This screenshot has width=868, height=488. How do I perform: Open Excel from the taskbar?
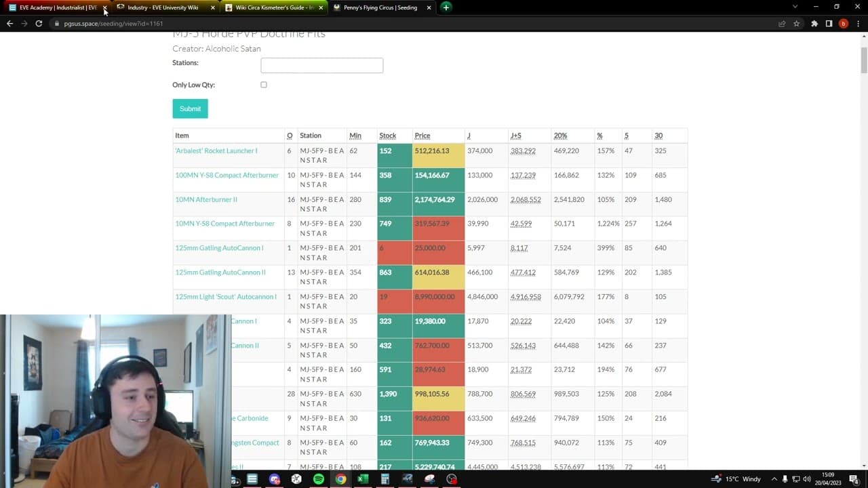click(x=363, y=479)
